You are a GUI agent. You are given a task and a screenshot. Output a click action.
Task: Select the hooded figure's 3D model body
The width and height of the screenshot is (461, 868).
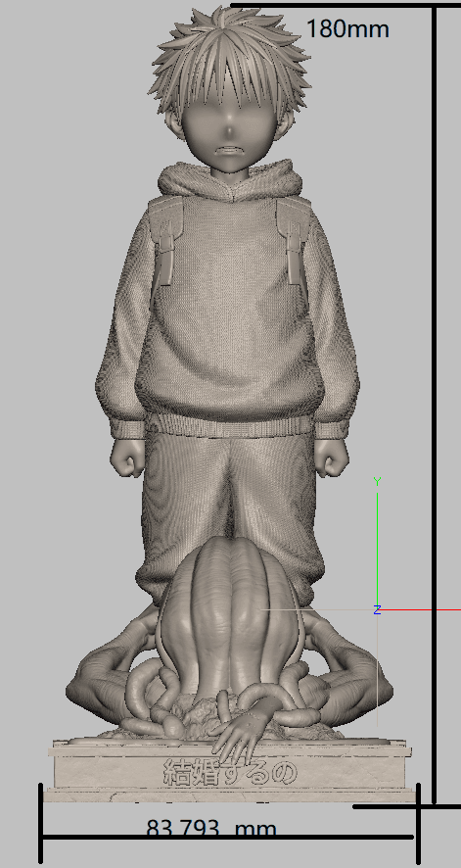229,310
